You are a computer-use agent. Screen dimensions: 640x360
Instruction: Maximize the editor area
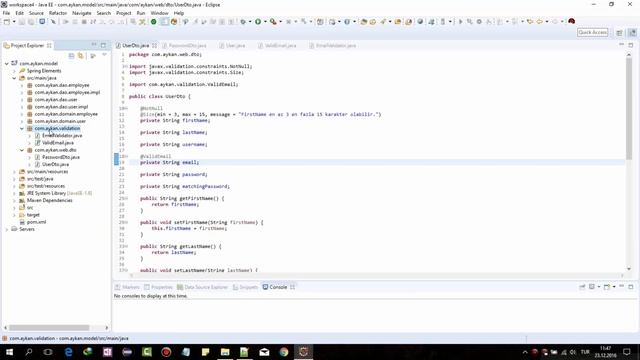tap(631, 45)
